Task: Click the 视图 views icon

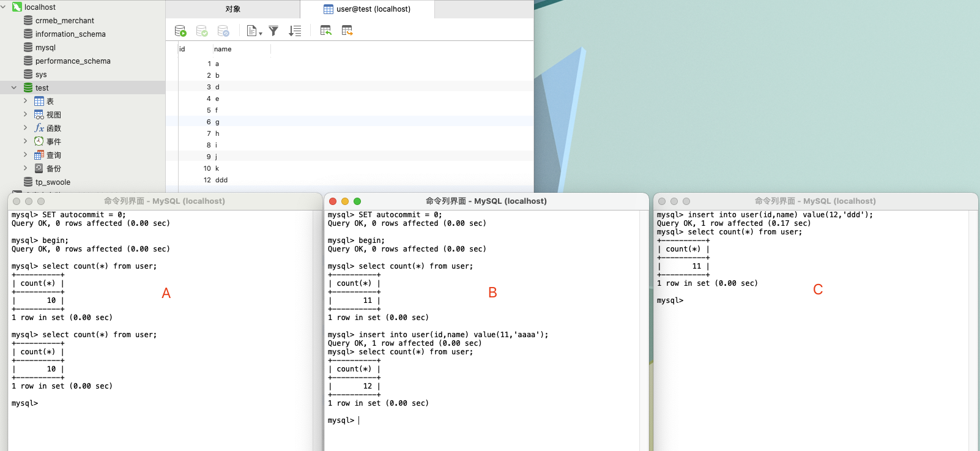Action: (39, 114)
